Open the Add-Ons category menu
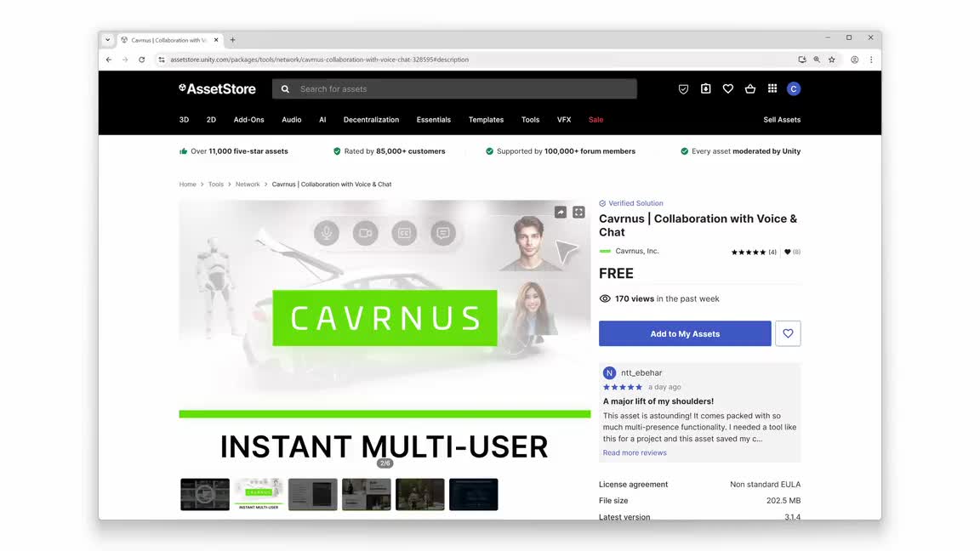This screenshot has width=980, height=551. tap(248, 119)
